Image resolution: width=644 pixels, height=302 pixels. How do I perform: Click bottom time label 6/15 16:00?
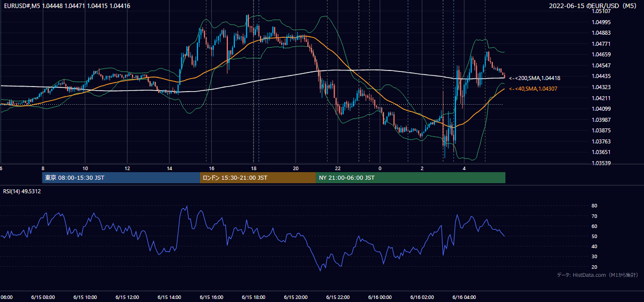pos(211,297)
